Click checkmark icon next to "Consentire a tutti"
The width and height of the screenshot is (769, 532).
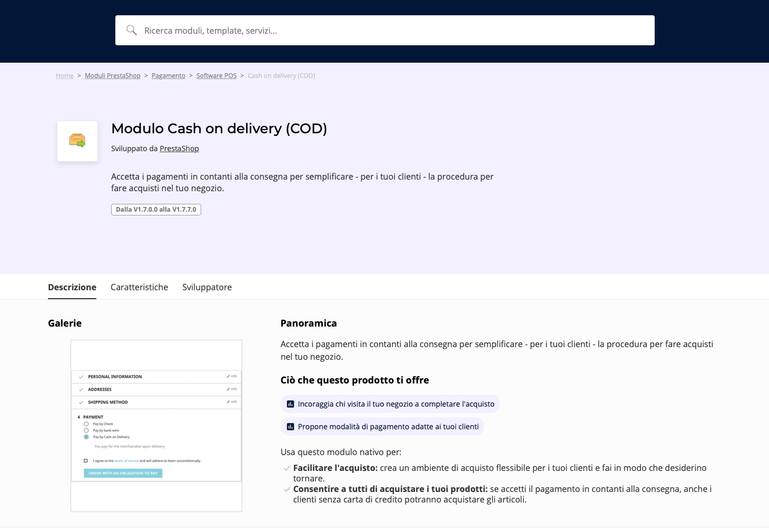click(287, 489)
